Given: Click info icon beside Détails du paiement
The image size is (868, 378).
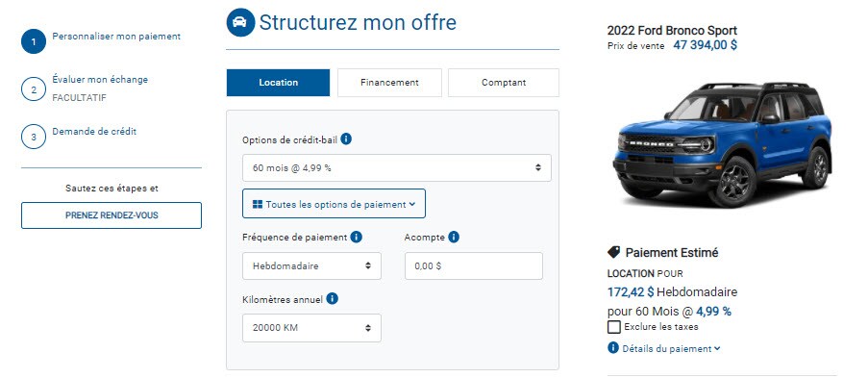Looking at the screenshot, I should click(x=613, y=348).
